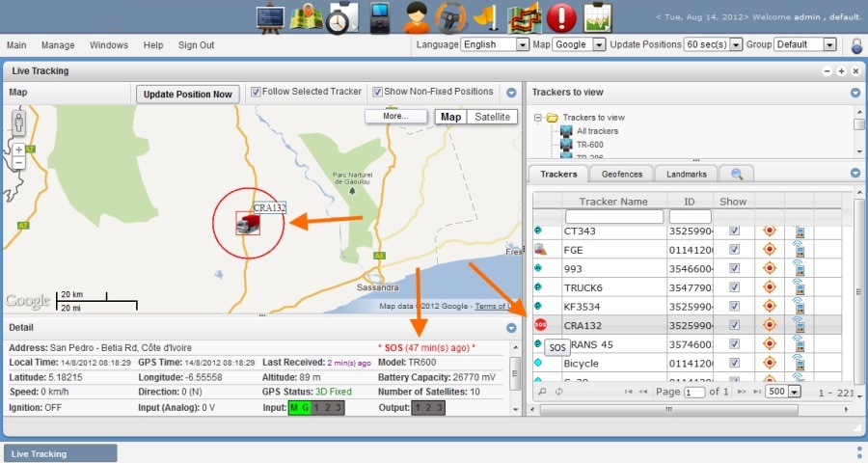
Task: Open the orange person user icon
Action: tap(417, 17)
